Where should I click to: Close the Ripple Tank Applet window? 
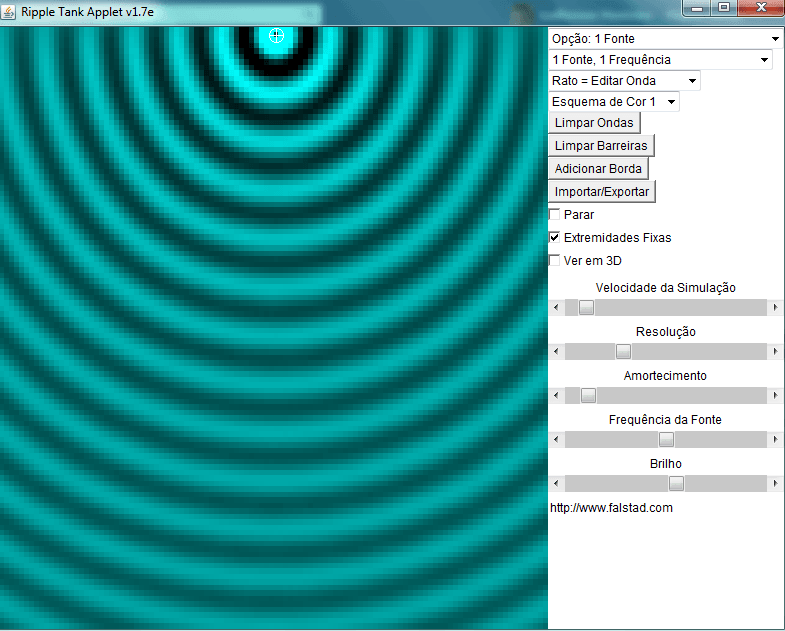[760, 8]
